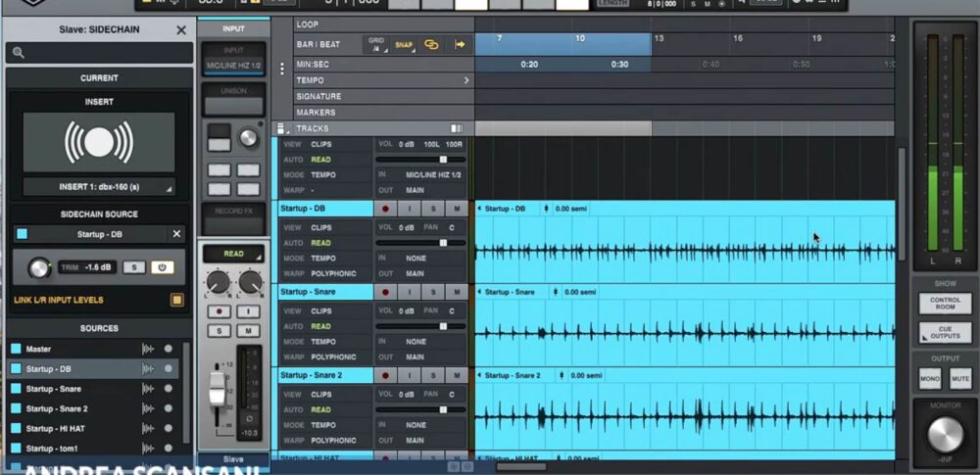Click the waveform icon in the Master source row

point(148,349)
